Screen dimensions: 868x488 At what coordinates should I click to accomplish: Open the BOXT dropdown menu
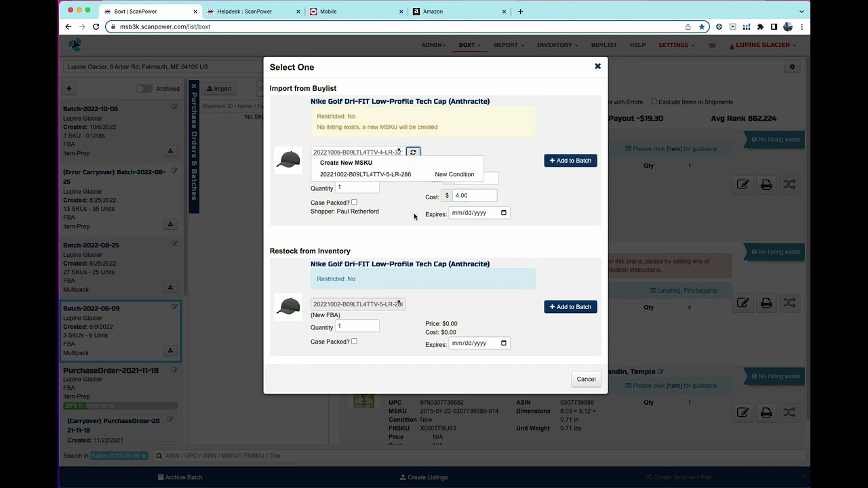tap(469, 45)
